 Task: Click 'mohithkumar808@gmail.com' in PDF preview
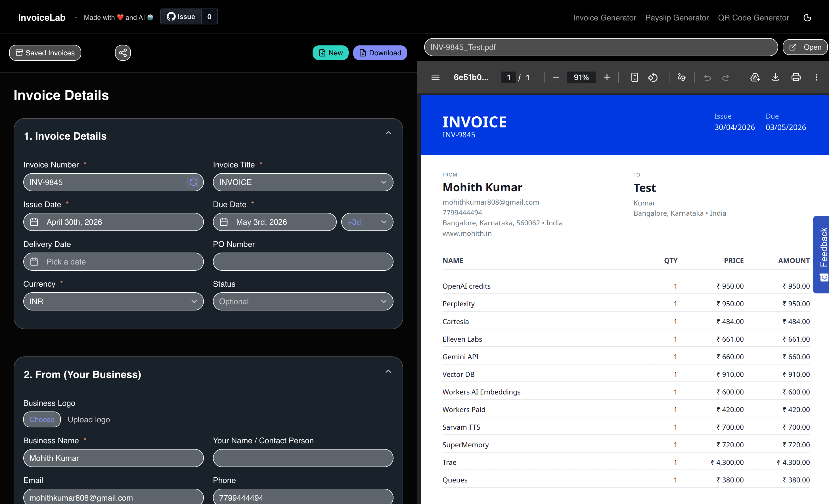[491, 202]
